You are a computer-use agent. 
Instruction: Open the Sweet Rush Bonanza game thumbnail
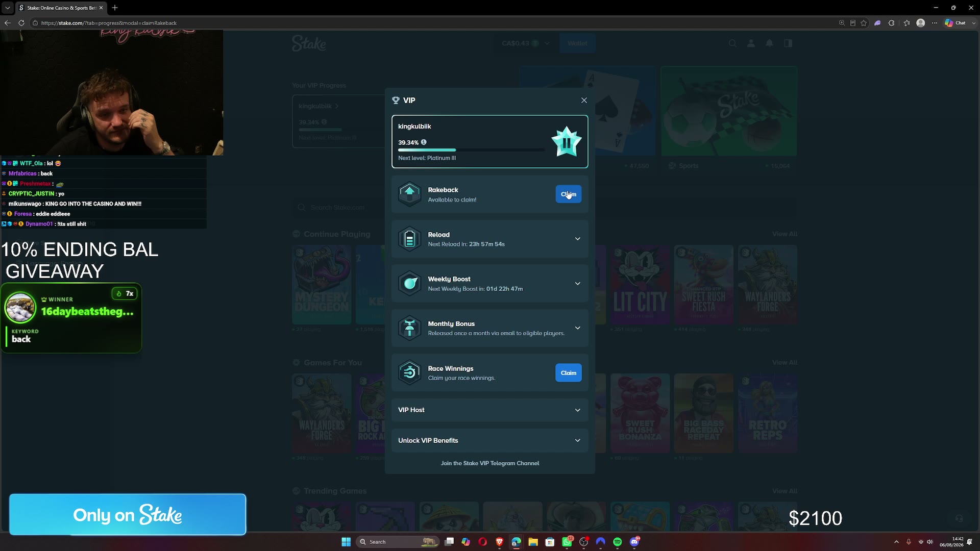coord(640,413)
